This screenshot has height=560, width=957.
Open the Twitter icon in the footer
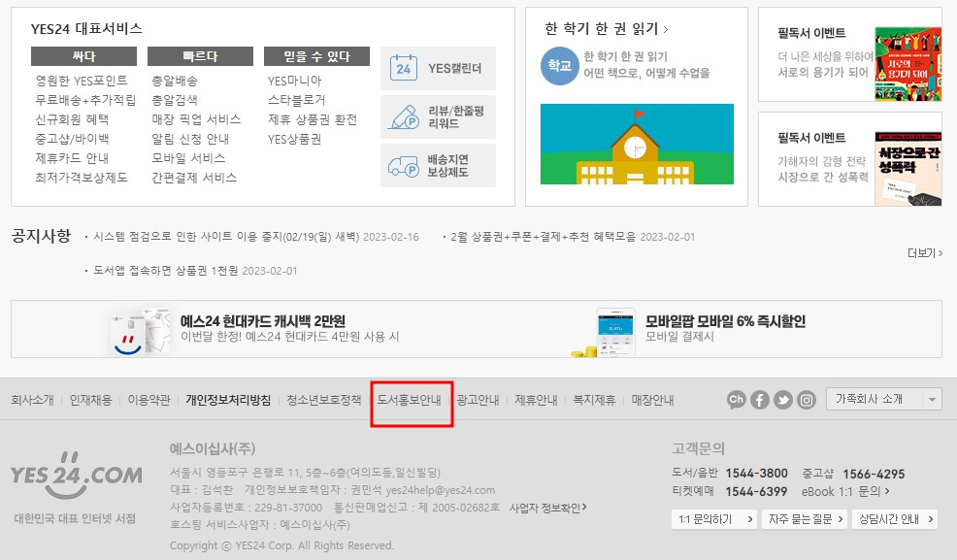pos(783,399)
